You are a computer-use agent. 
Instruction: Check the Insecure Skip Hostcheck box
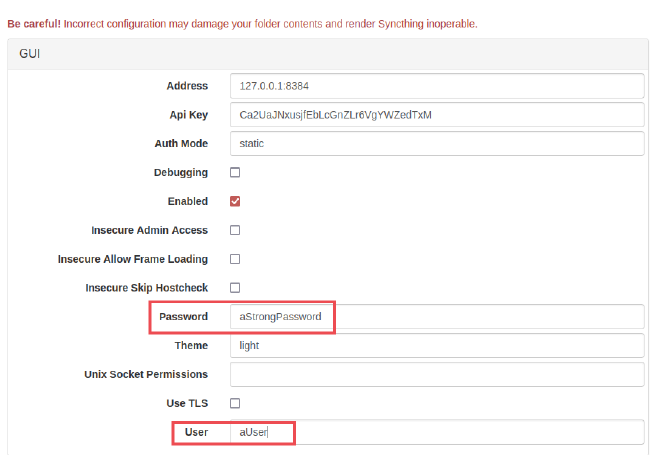point(235,288)
